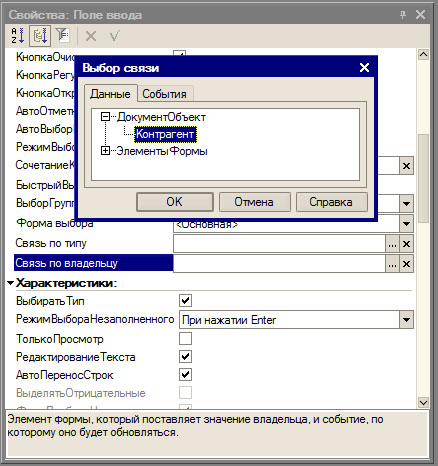Open the Форма выбора dropdown arrow
Screen dimensions: 438x466
(406, 224)
